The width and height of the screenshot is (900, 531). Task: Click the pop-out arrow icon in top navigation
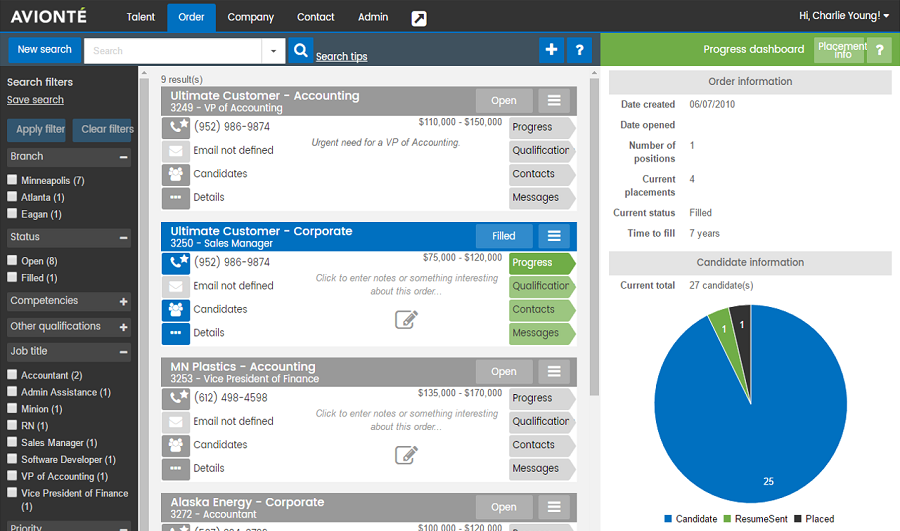[x=419, y=18]
